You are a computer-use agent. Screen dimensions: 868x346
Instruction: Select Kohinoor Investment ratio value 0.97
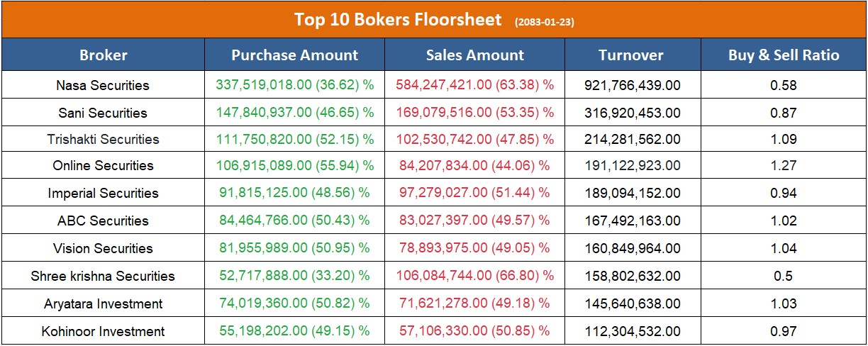(784, 331)
